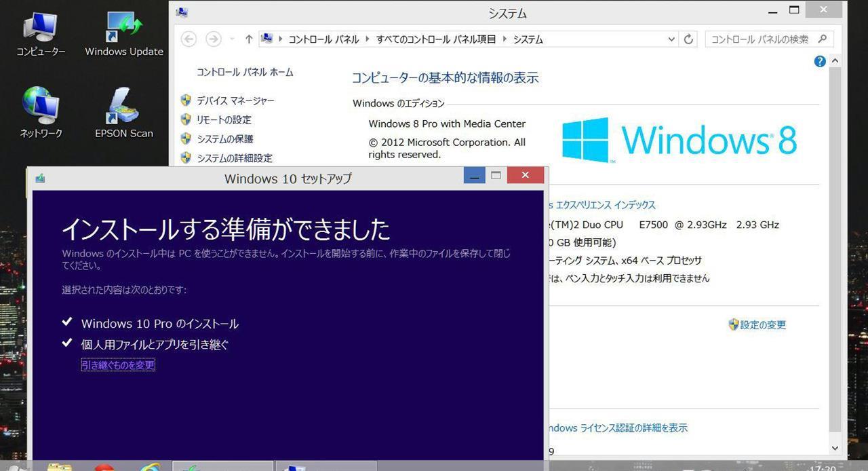Open the blue help question mark
Viewport: 868px width, 471px height.
tap(820, 61)
